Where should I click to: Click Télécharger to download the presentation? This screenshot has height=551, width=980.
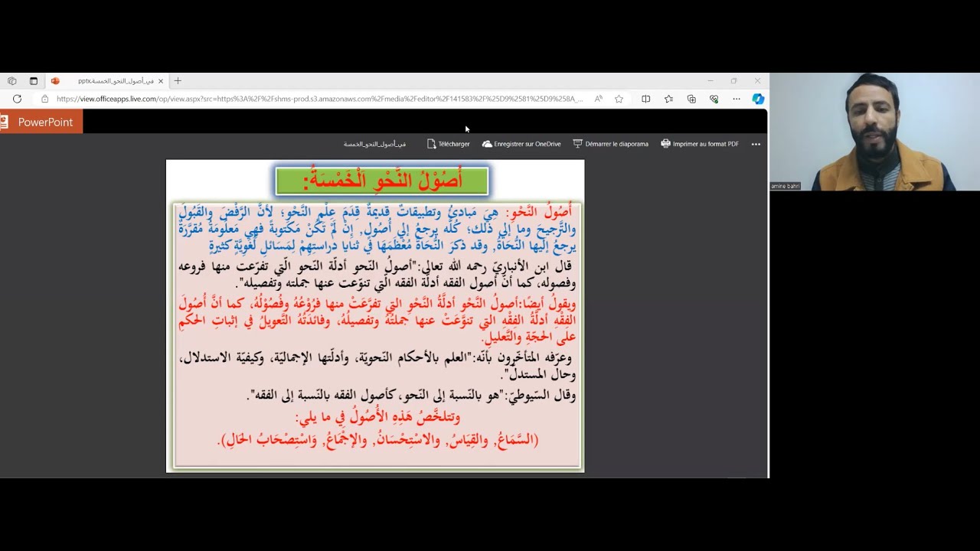449,144
